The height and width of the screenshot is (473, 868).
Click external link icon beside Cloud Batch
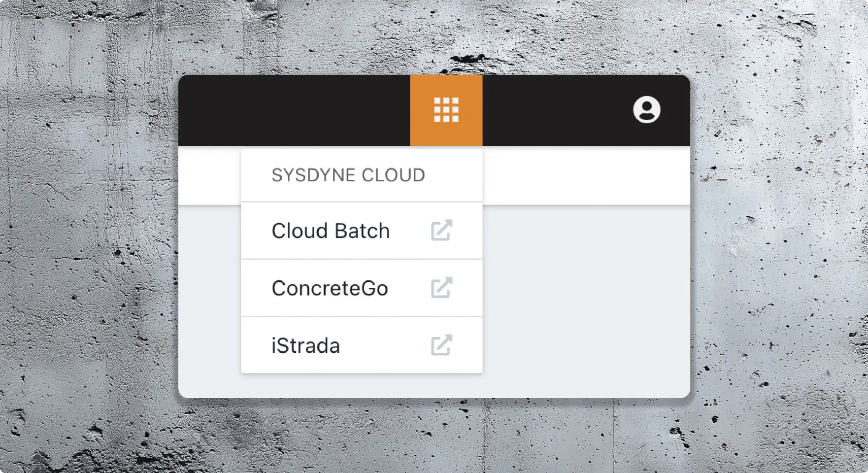pyautogui.click(x=441, y=230)
